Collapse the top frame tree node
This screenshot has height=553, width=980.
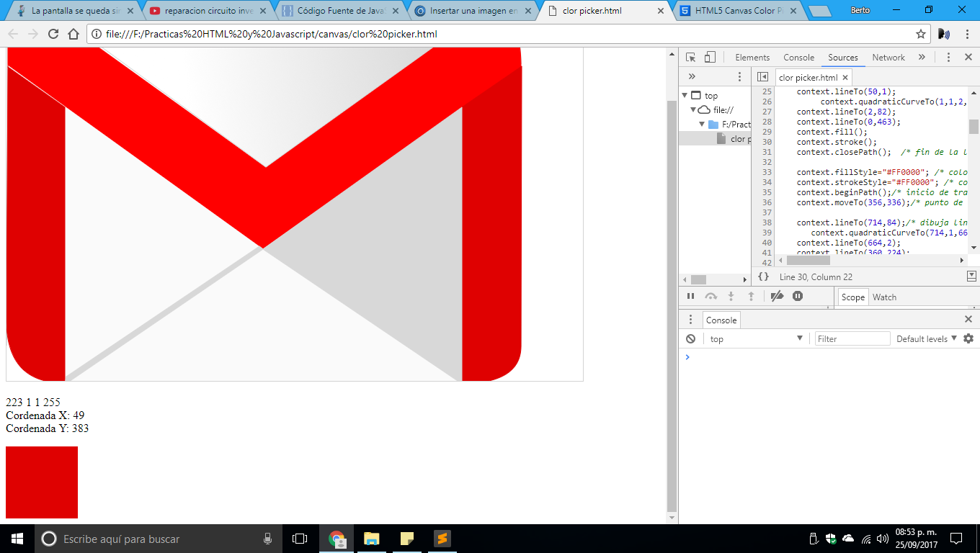685,95
